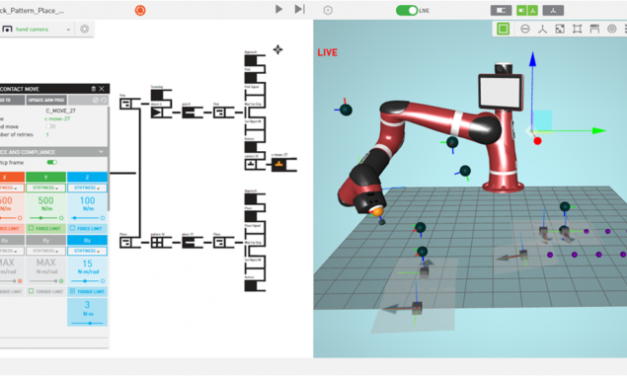
Task: Click the bounding-box icon in 3D toolbar
Action: point(577,29)
